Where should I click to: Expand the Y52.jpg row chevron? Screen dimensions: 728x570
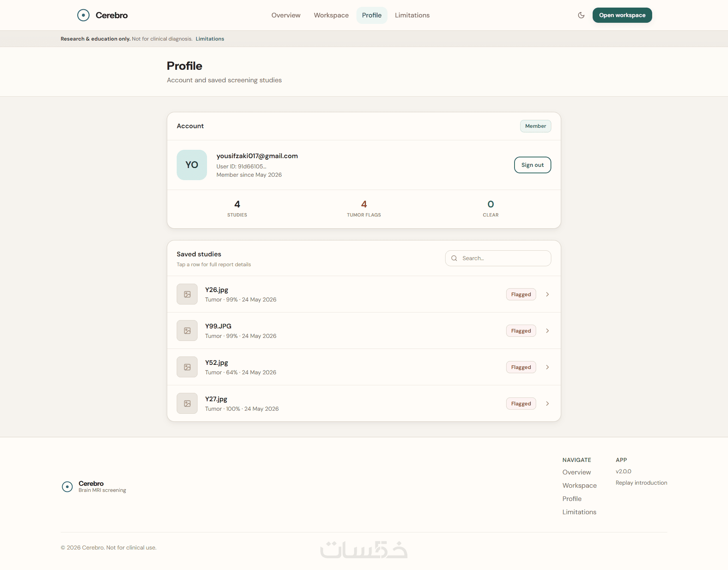(x=547, y=367)
